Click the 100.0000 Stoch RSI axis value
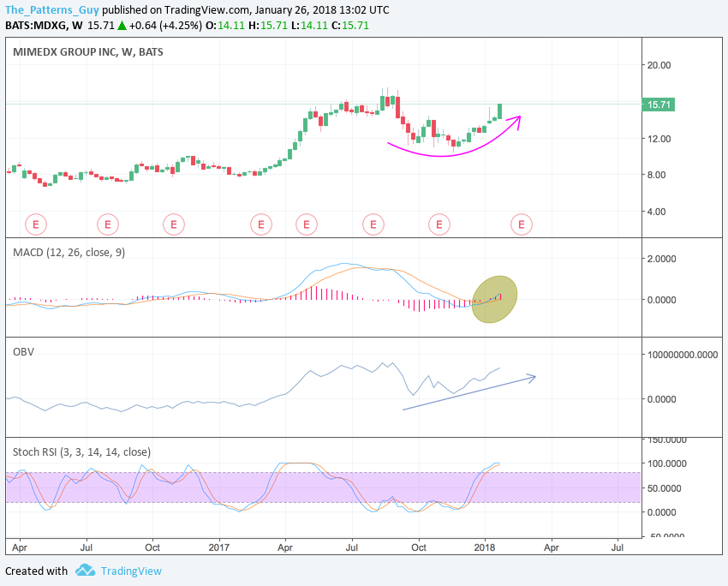 [x=666, y=463]
